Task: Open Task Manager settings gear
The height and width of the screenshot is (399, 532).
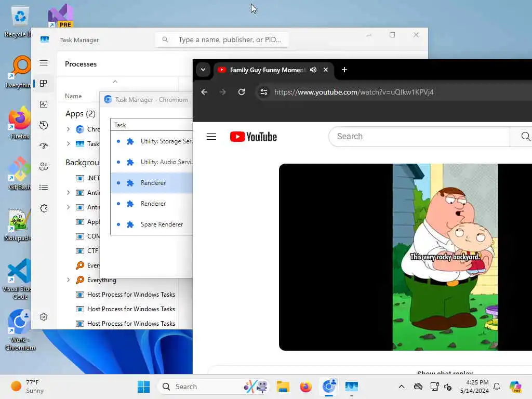Action: (x=44, y=317)
